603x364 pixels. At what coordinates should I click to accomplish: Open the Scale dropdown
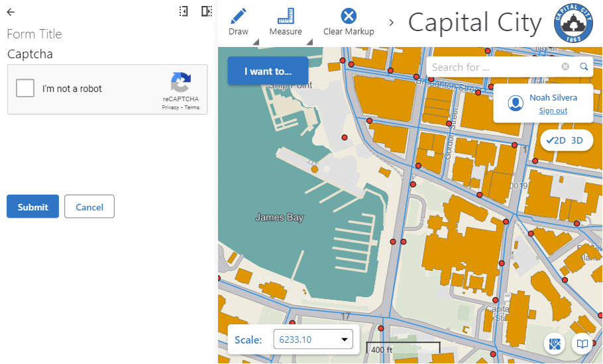[313, 340]
